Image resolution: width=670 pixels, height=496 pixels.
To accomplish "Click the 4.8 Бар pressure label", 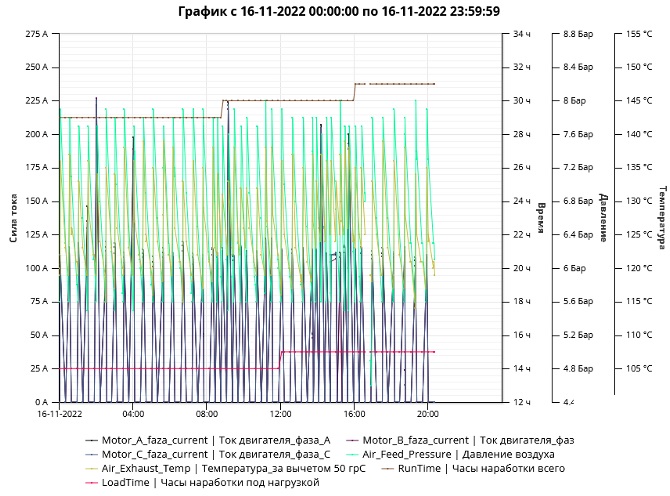I will coord(578,369).
